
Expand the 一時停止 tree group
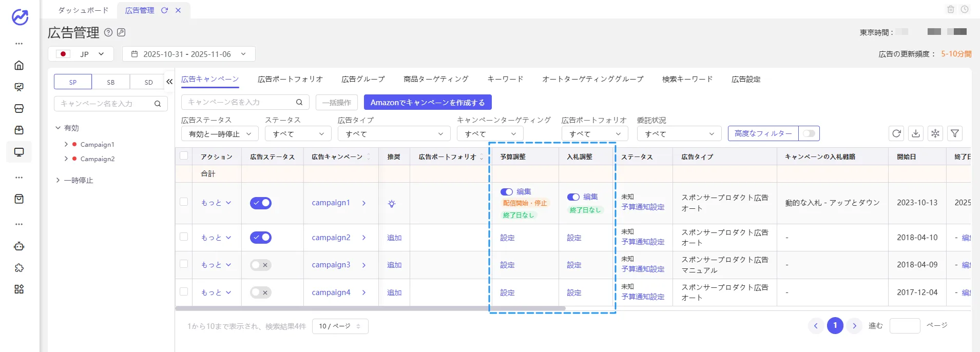tap(58, 180)
